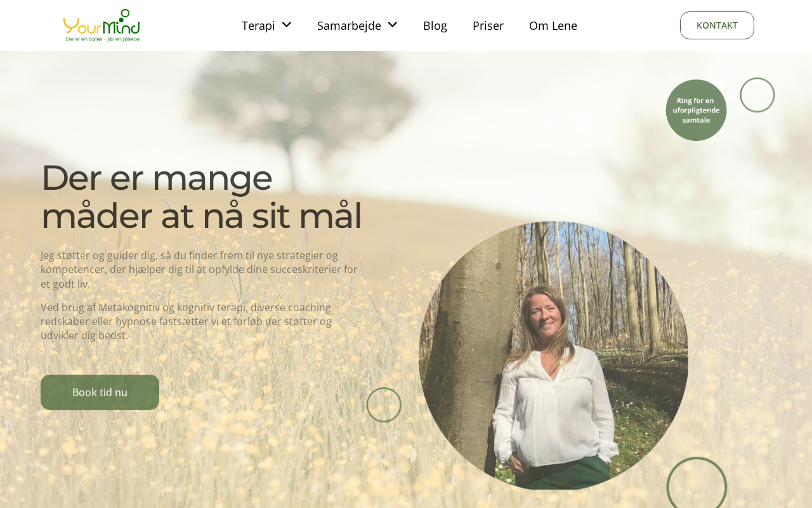Click the green 'Ring for en uforpligtende samtale' badge
The image size is (812, 508).
[696, 110]
